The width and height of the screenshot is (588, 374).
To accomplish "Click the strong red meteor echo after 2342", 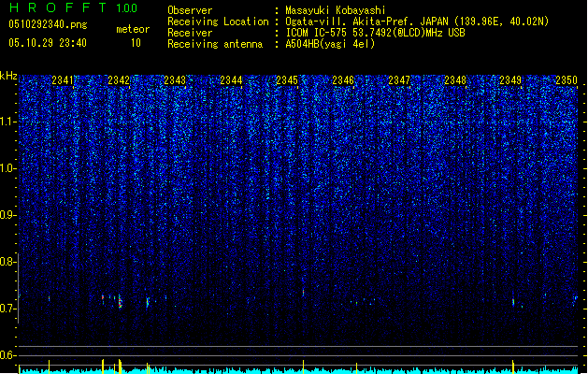I will [120, 301].
